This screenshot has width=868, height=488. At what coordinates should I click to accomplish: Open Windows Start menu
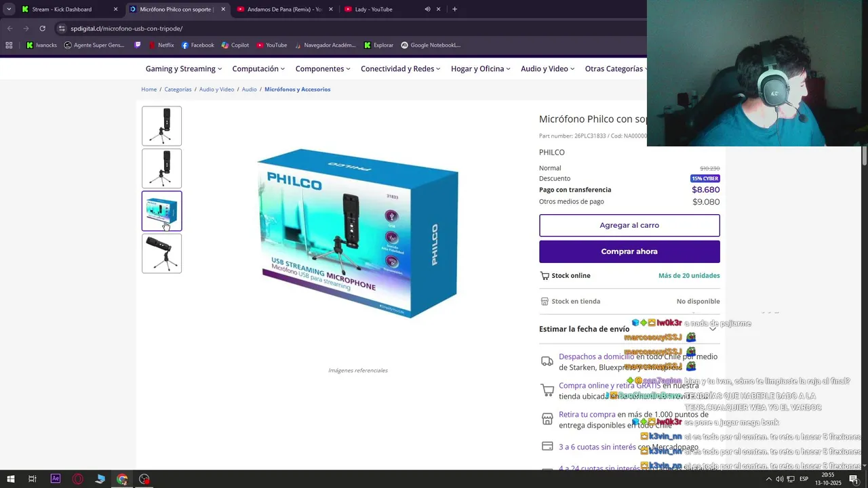point(10,479)
